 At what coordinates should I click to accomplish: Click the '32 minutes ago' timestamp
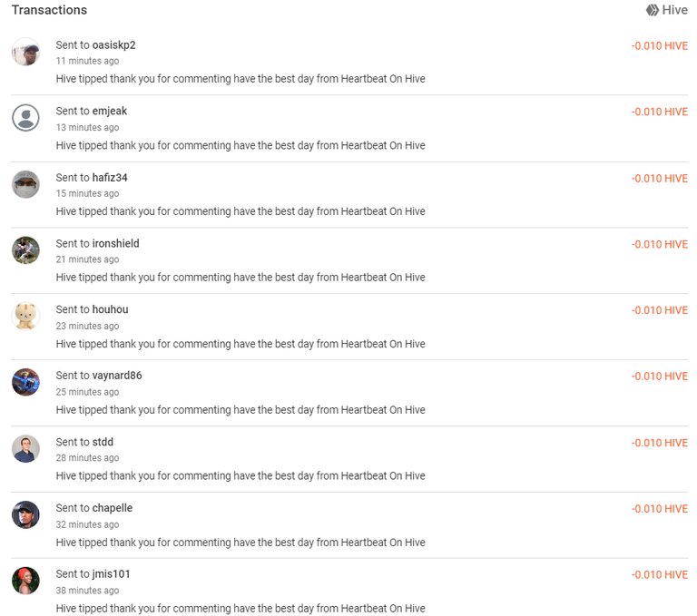tap(87, 525)
